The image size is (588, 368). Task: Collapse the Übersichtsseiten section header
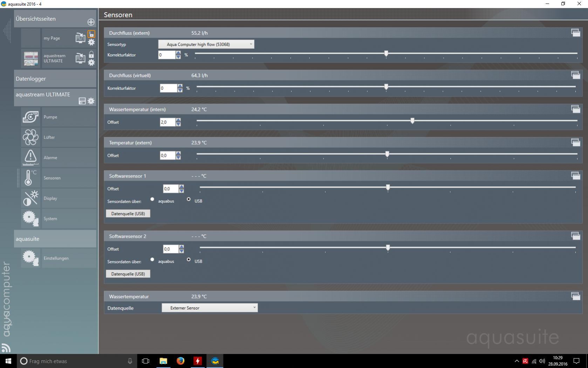55,19
